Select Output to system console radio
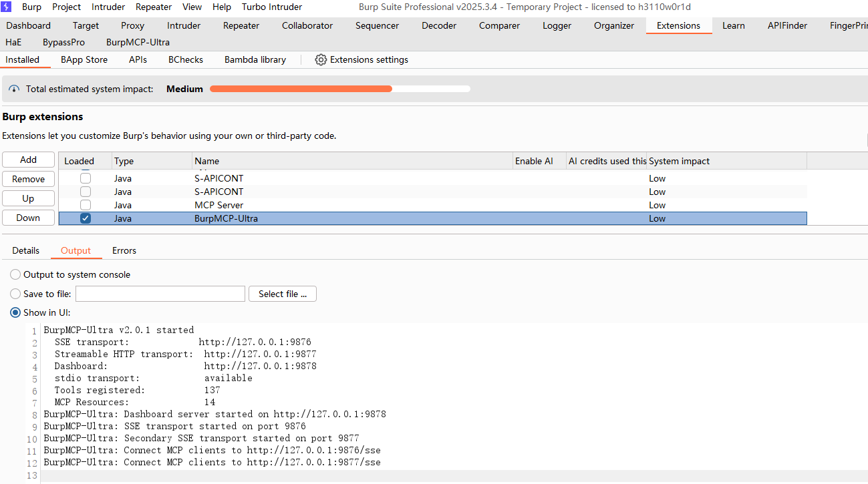The height and width of the screenshot is (484, 868). [x=15, y=274]
